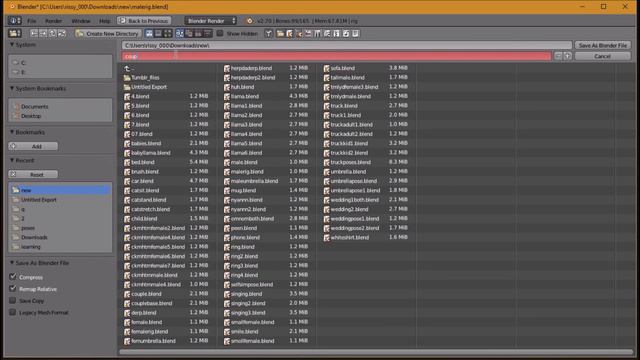The image size is (640, 360).
Task: Click Save As Blender File button
Action: 602,45
